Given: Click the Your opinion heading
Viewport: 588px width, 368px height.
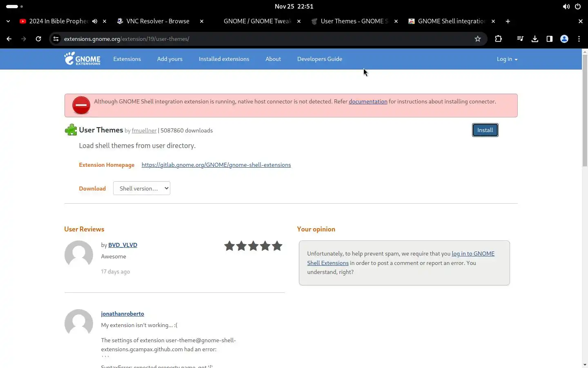Looking at the screenshot, I should pos(316,229).
